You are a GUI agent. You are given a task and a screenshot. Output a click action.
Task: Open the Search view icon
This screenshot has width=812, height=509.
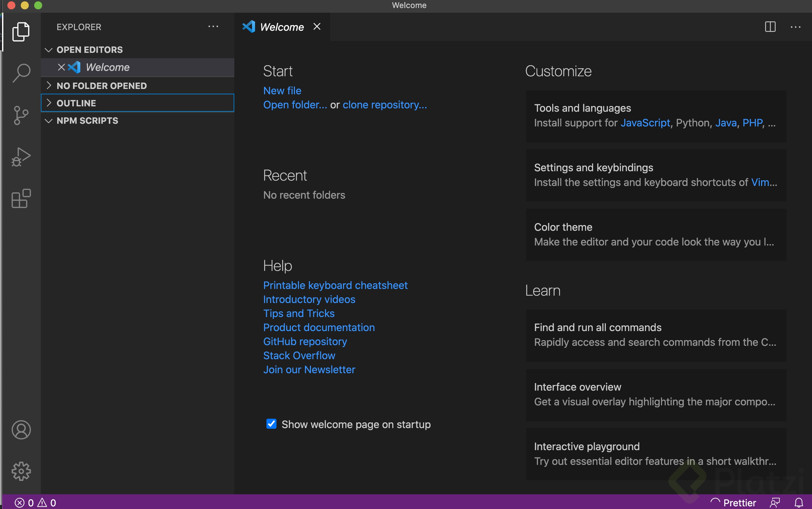21,73
